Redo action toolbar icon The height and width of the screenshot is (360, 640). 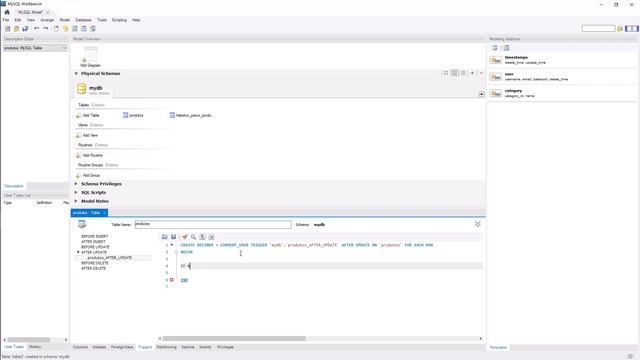(46, 29)
